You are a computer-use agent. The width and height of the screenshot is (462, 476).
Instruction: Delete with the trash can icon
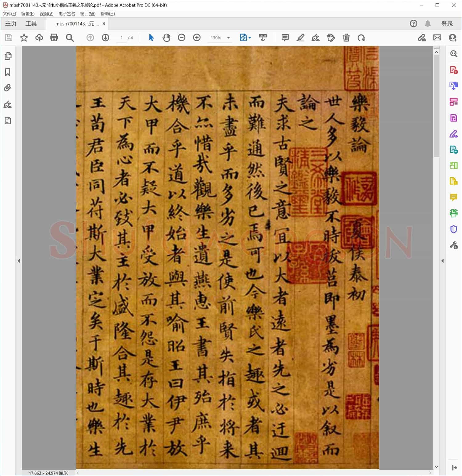346,38
